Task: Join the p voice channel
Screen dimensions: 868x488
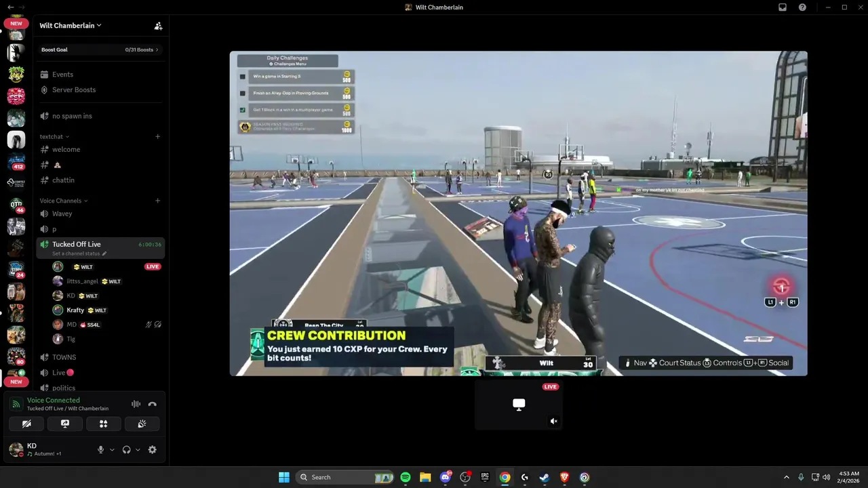Action: 100,229
